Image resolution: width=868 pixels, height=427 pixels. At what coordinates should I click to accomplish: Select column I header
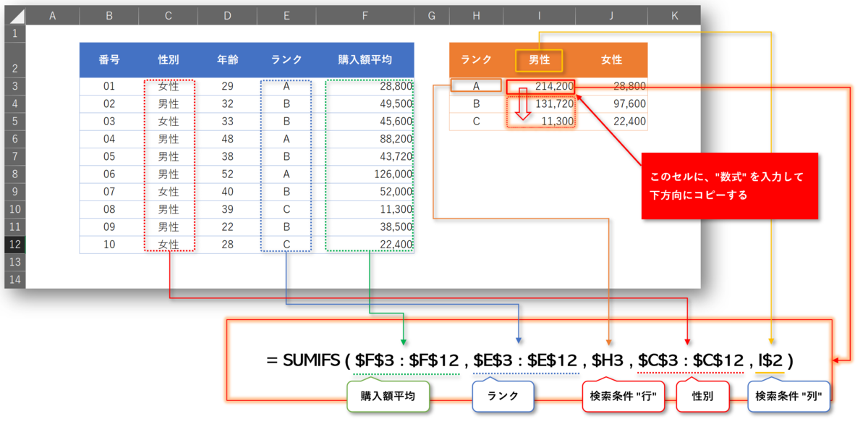pos(540,15)
